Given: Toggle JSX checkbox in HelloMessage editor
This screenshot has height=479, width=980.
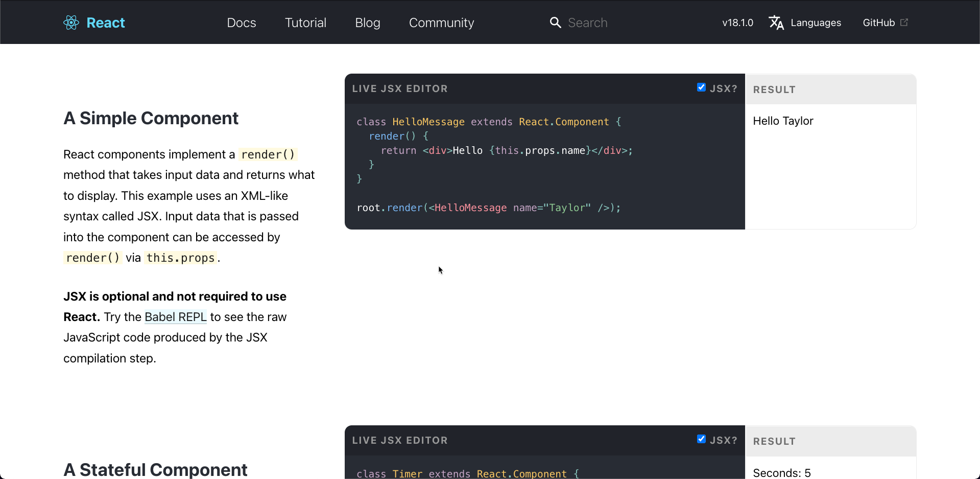Looking at the screenshot, I should 701,87.
